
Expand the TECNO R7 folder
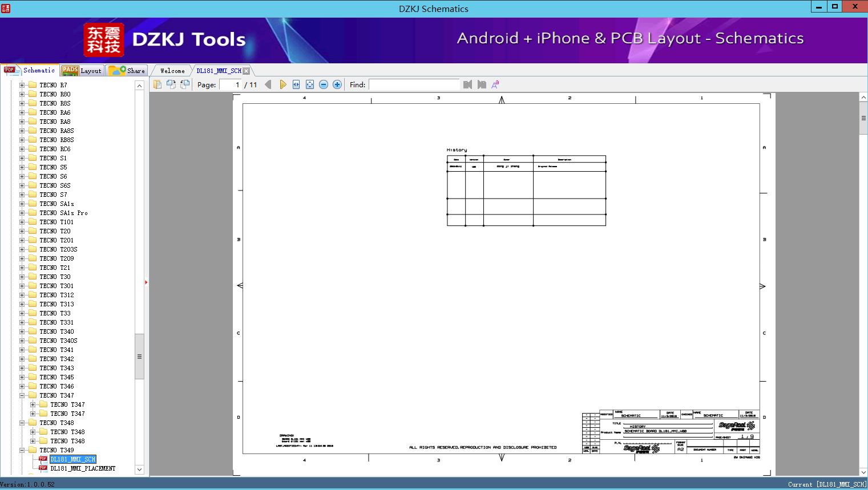click(x=22, y=85)
